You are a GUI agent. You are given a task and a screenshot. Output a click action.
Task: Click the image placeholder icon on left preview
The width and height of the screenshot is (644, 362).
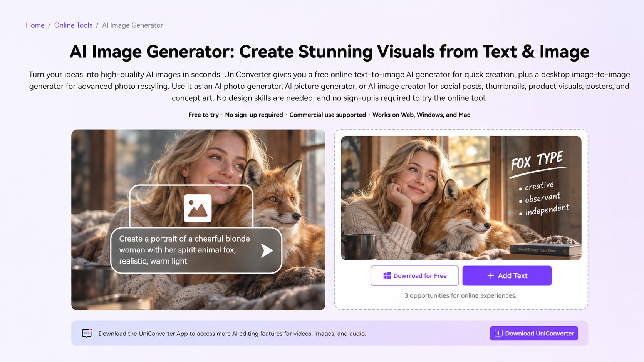[198, 208]
